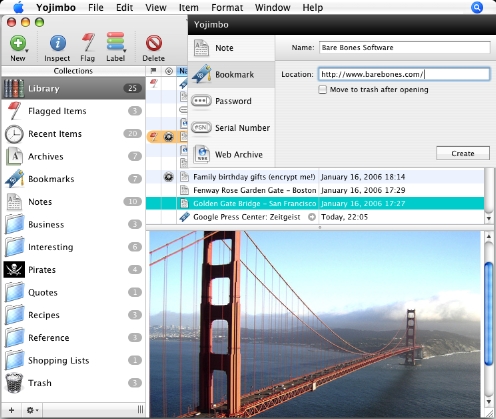The width and height of the screenshot is (496, 419).
Task: Click preview pane scroll up arrow
Action: click(x=489, y=237)
